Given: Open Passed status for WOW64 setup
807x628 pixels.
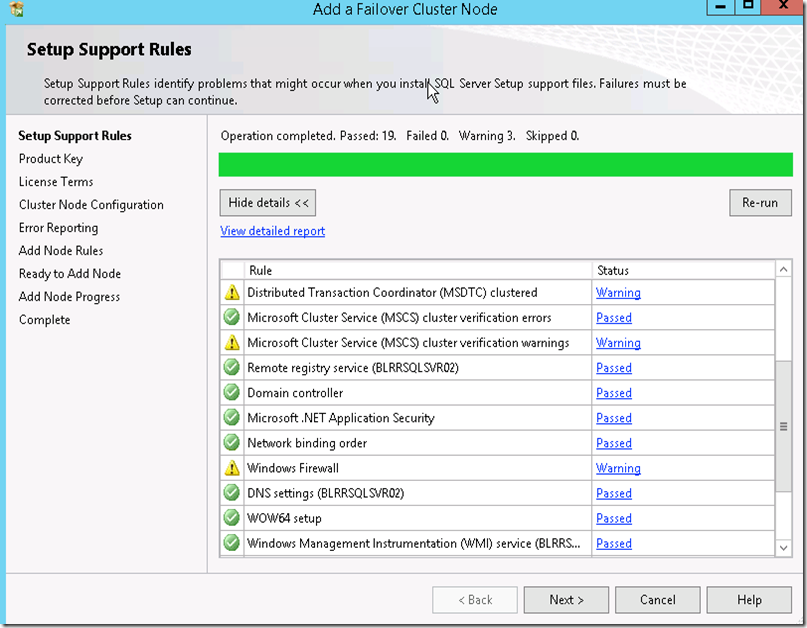Looking at the screenshot, I should click(613, 518).
